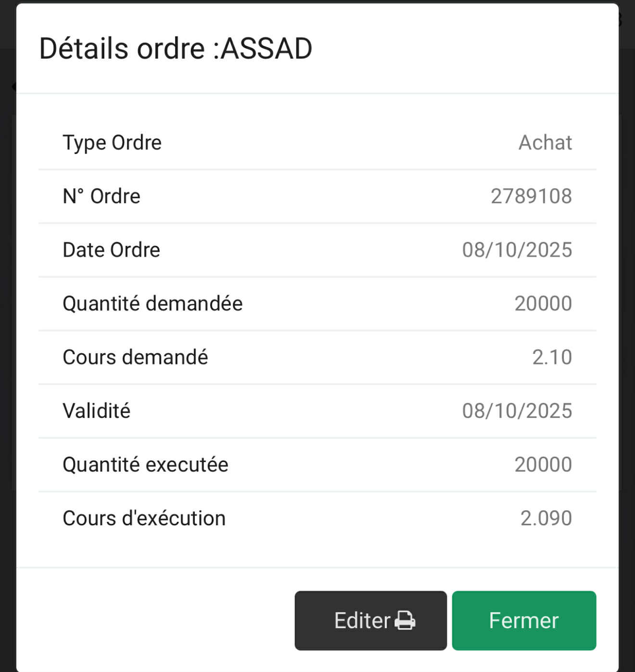
Task: Click the Type Ordre row label
Action: pos(112,142)
